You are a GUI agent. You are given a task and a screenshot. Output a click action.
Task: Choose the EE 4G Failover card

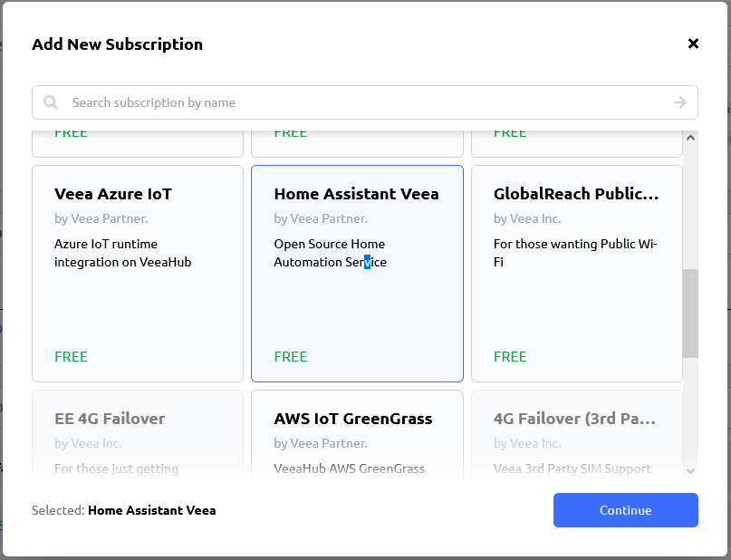[x=138, y=435]
